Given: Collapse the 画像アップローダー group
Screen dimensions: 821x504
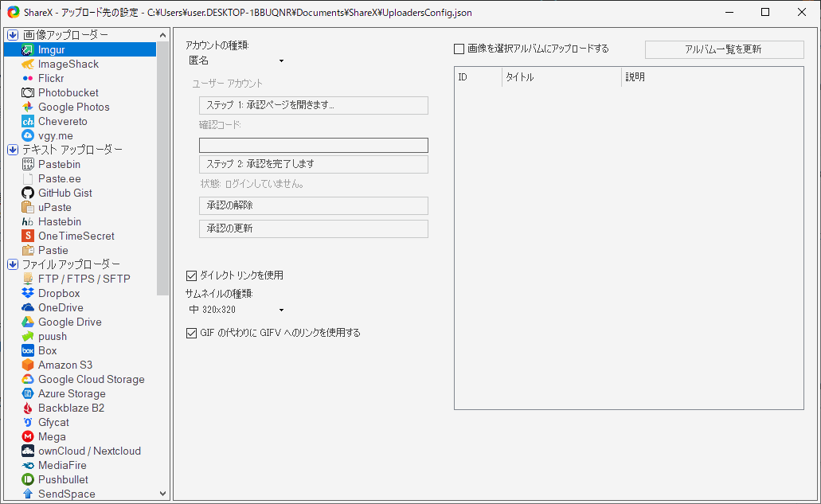Looking at the screenshot, I should coord(13,35).
